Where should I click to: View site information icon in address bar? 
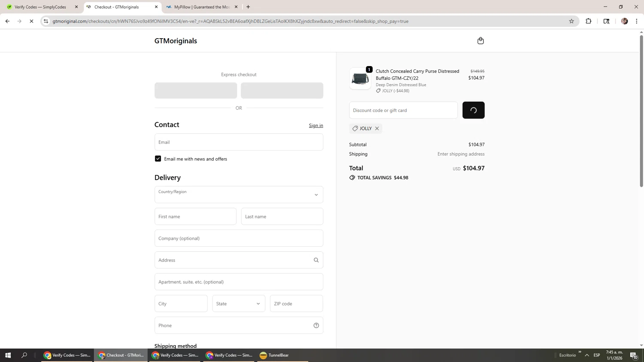46,21
